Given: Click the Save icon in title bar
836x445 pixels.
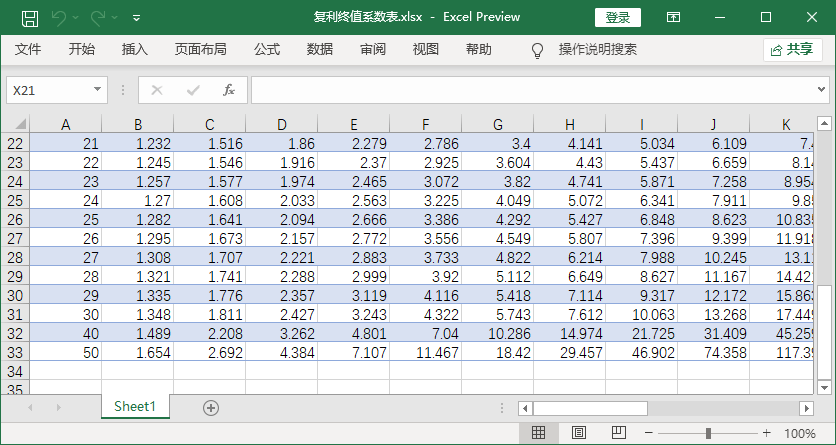Looking at the screenshot, I should tap(30, 17).
